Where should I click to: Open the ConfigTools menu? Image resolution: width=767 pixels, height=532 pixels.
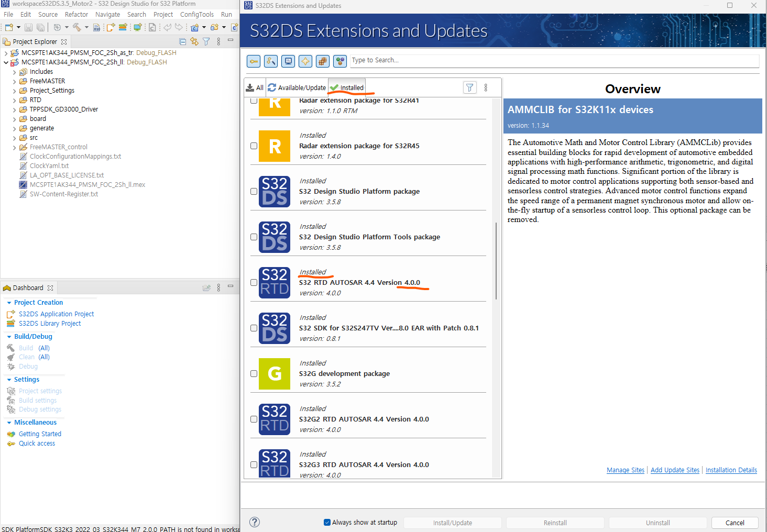pyautogui.click(x=197, y=15)
